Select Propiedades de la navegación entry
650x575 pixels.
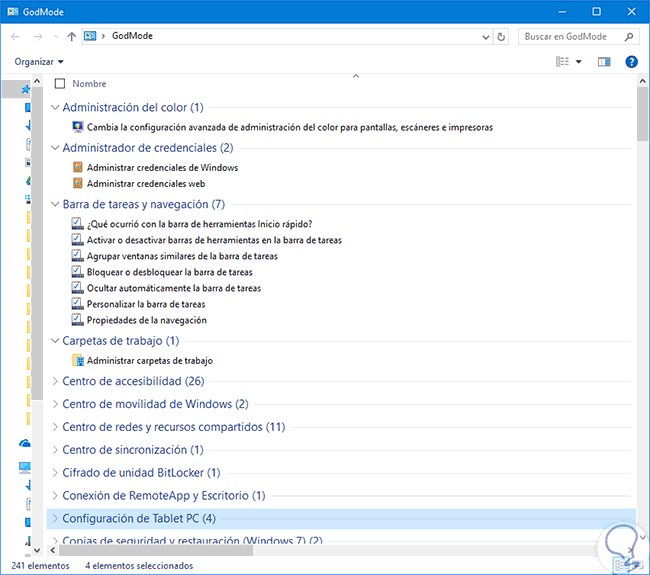(x=147, y=320)
